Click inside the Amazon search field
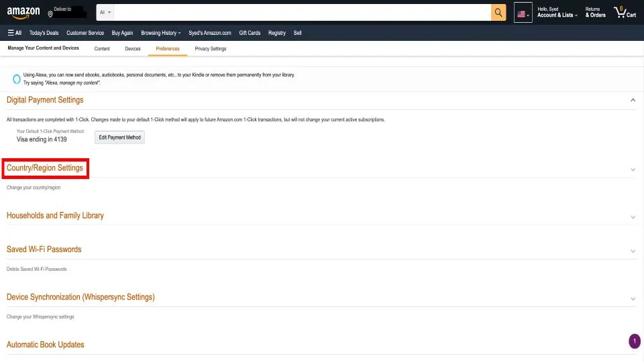644x362 pixels. click(303, 13)
